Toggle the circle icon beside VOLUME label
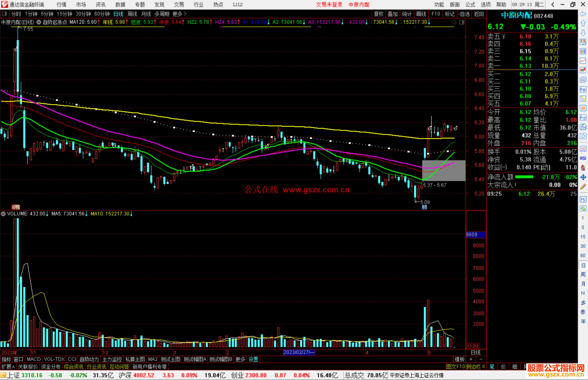Viewport: 588px width, 380px height. coord(3,214)
